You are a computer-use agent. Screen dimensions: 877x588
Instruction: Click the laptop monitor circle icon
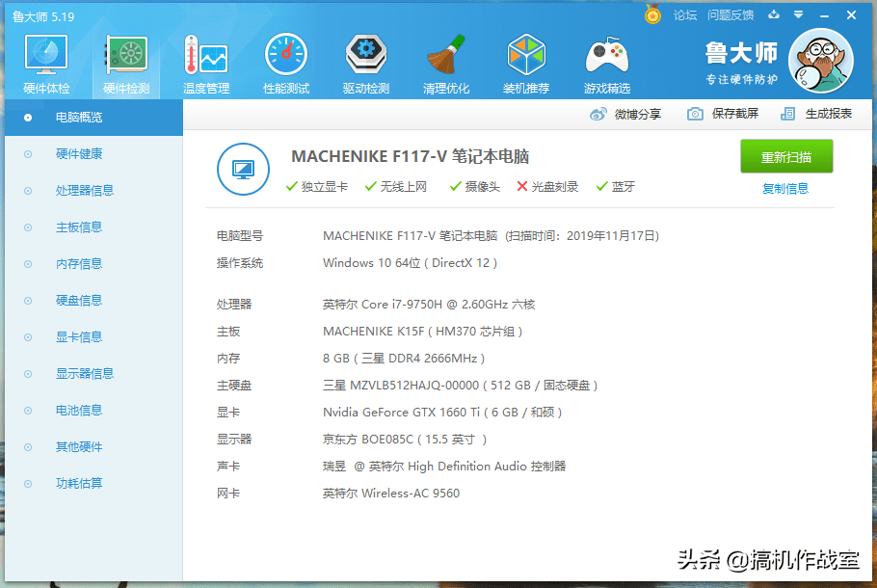click(243, 169)
